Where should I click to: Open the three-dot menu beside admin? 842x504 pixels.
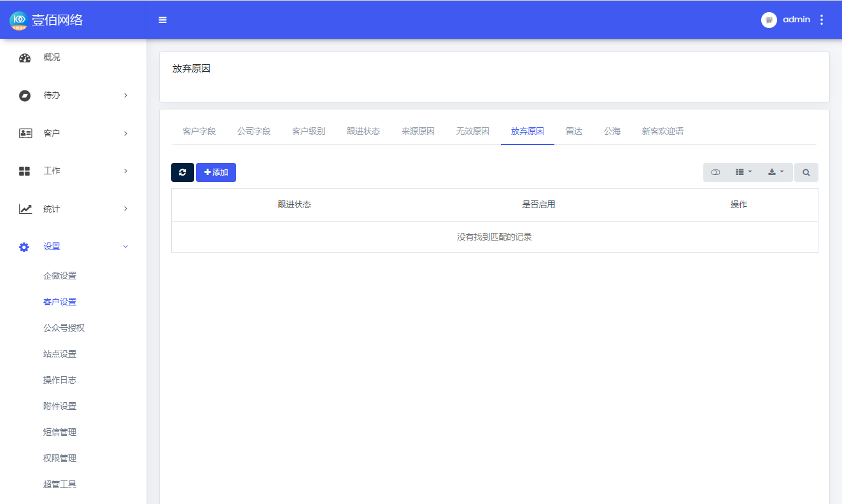coord(822,20)
